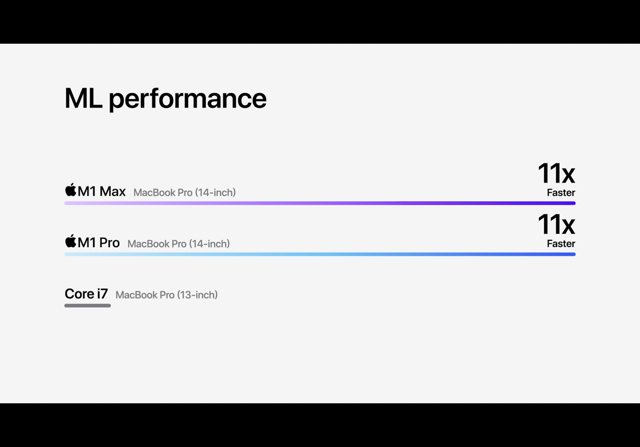
Task: Click the Apple logo beside M1 Pro
Action: [71, 241]
